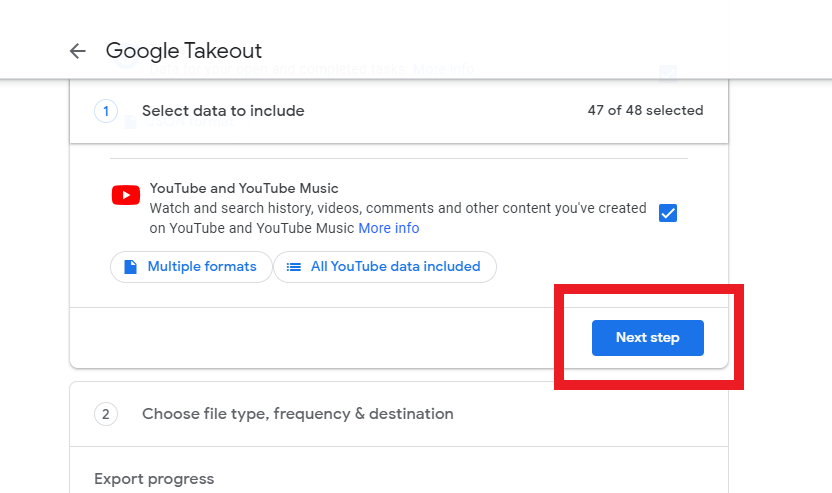Expand the Select data to include section

(399, 111)
